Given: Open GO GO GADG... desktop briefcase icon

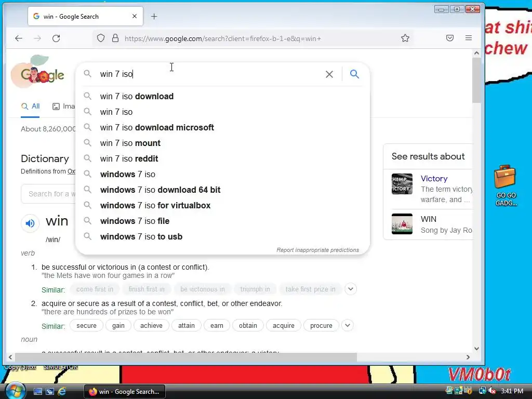Looking at the screenshot, I should point(506,185).
